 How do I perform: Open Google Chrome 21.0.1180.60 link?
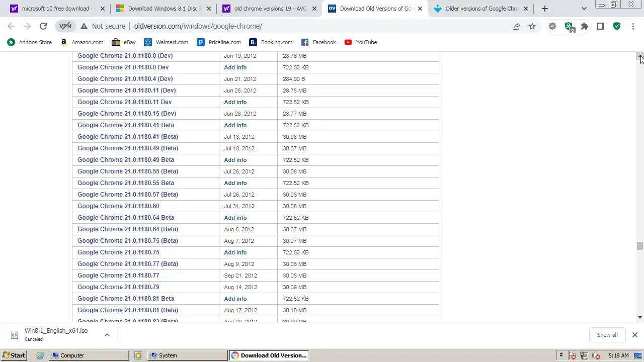(118, 206)
